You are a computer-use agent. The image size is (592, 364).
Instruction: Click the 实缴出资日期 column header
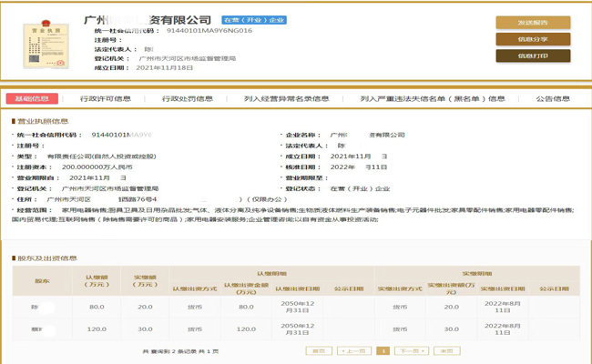pos(503,288)
